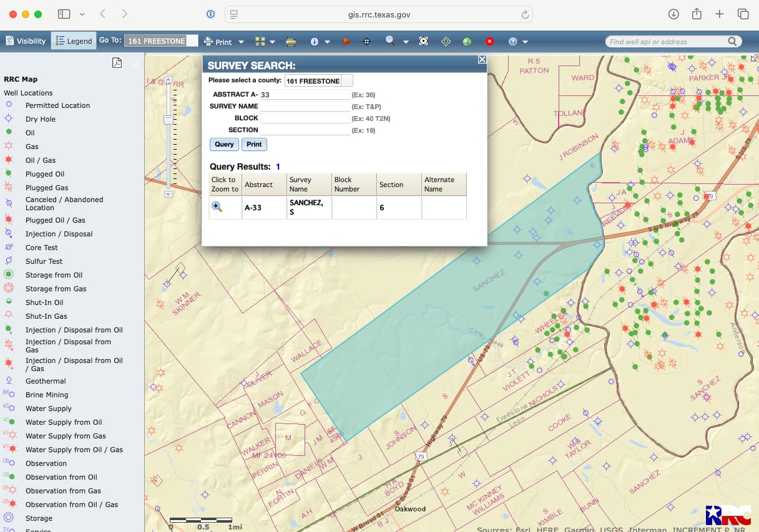Expand the identify info tool dropdown
759x532 pixels.
326,42
